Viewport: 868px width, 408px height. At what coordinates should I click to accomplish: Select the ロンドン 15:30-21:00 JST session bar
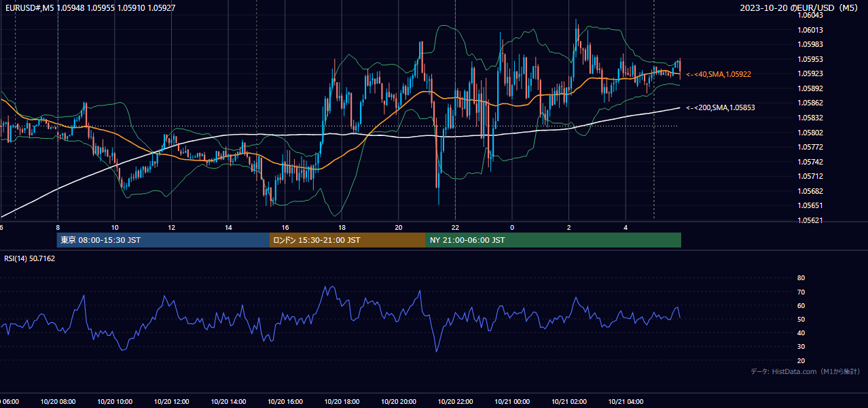pos(348,240)
